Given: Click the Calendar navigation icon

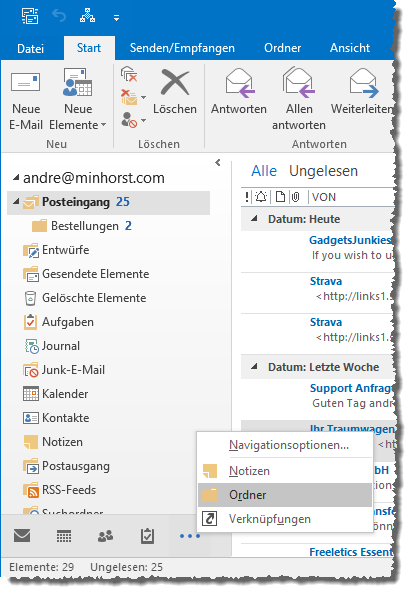Looking at the screenshot, I should [64, 536].
